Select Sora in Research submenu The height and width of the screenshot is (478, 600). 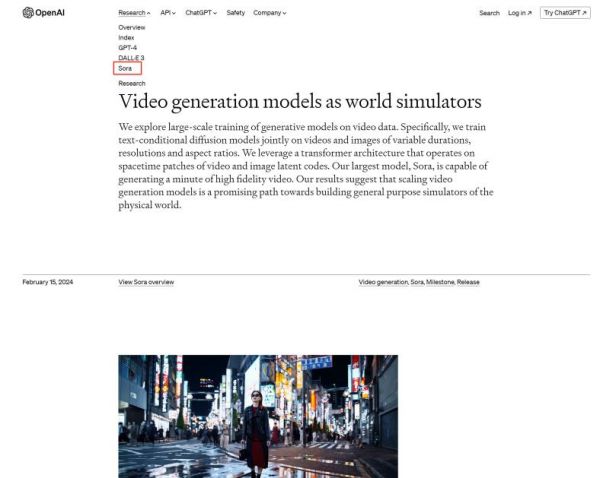[x=125, y=68]
